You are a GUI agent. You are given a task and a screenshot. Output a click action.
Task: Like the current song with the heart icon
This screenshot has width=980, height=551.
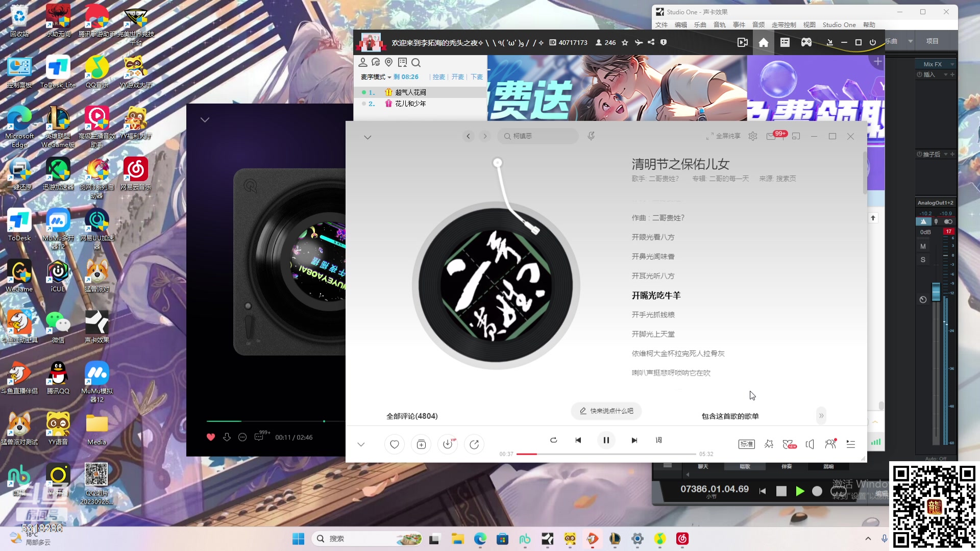[x=395, y=444]
